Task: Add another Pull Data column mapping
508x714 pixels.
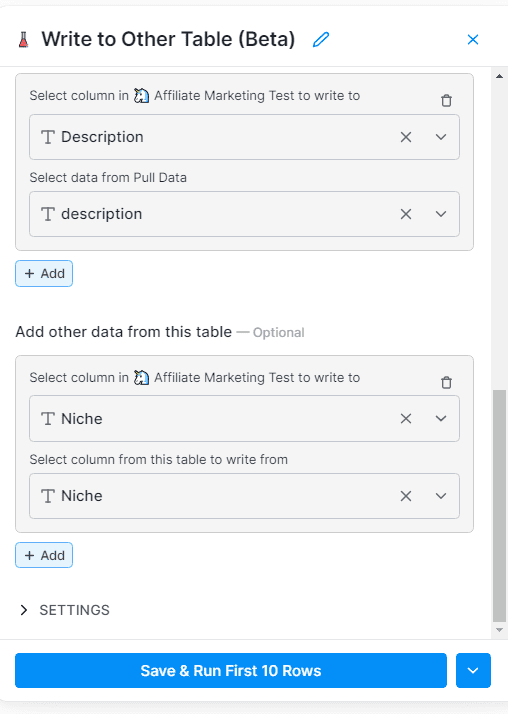Action: tap(44, 274)
